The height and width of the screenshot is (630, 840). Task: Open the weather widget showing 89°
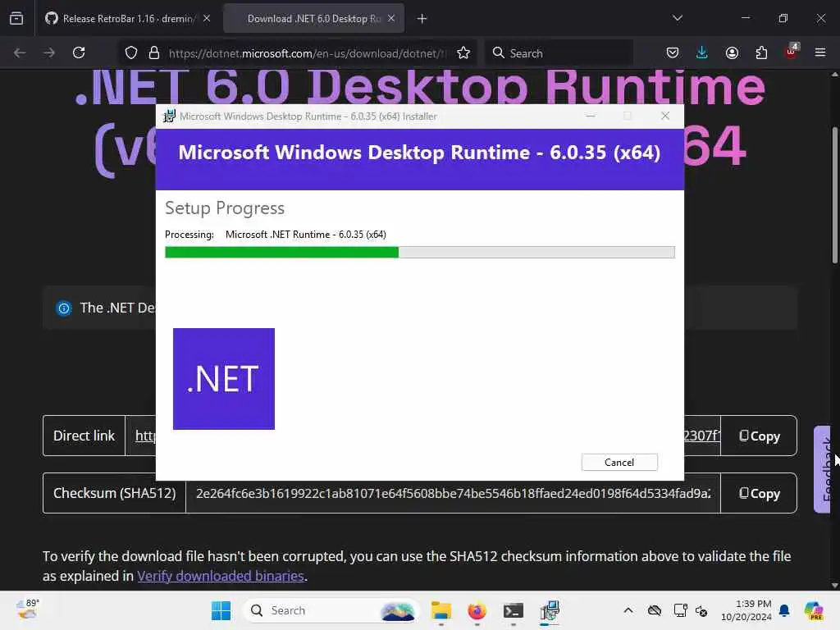click(x=27, y=609)
